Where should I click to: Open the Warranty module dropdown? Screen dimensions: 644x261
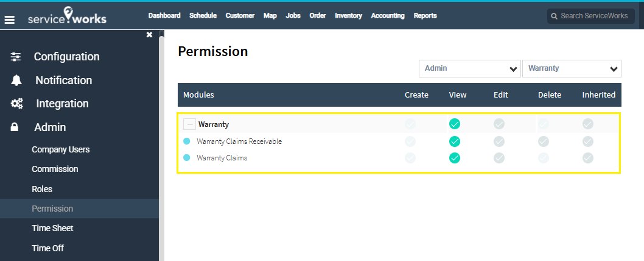pyautogui.click(x=571, y=68)
